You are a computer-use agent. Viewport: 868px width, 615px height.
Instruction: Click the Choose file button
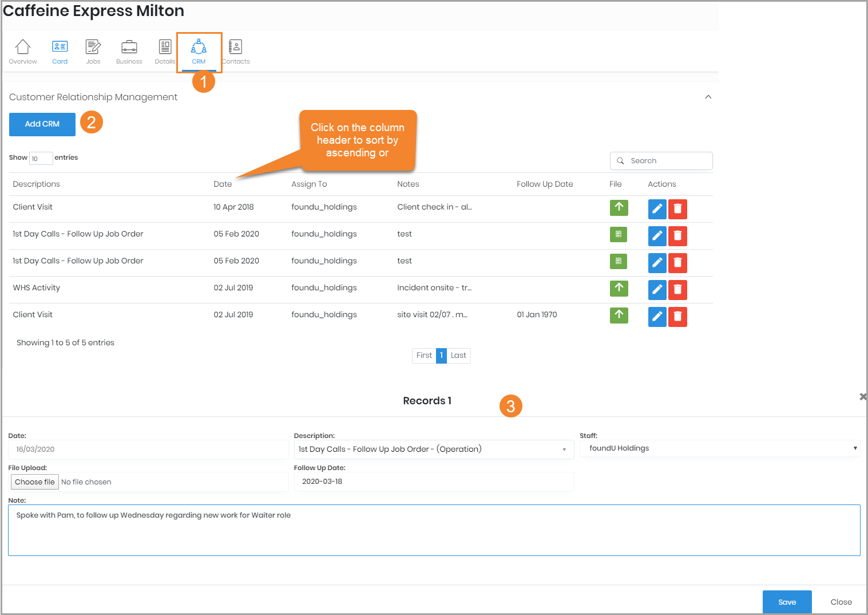pos(35,482)
